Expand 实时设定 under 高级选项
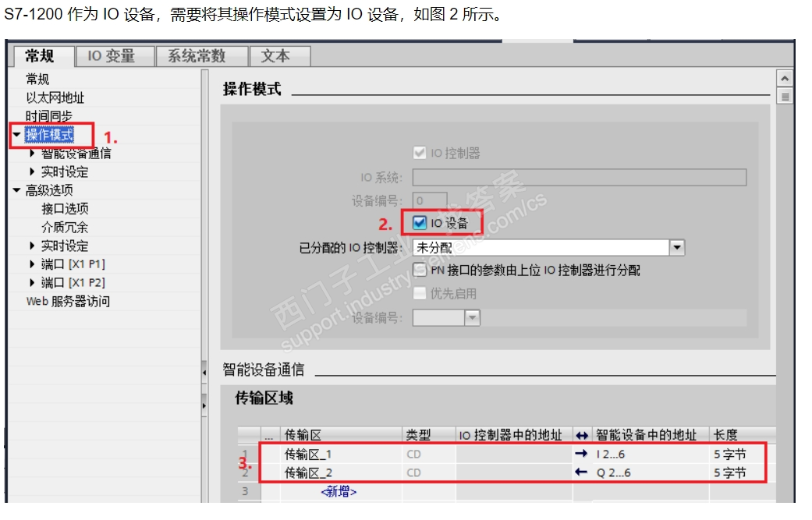This screenshot has width=812, height=520. pos(32,246)
